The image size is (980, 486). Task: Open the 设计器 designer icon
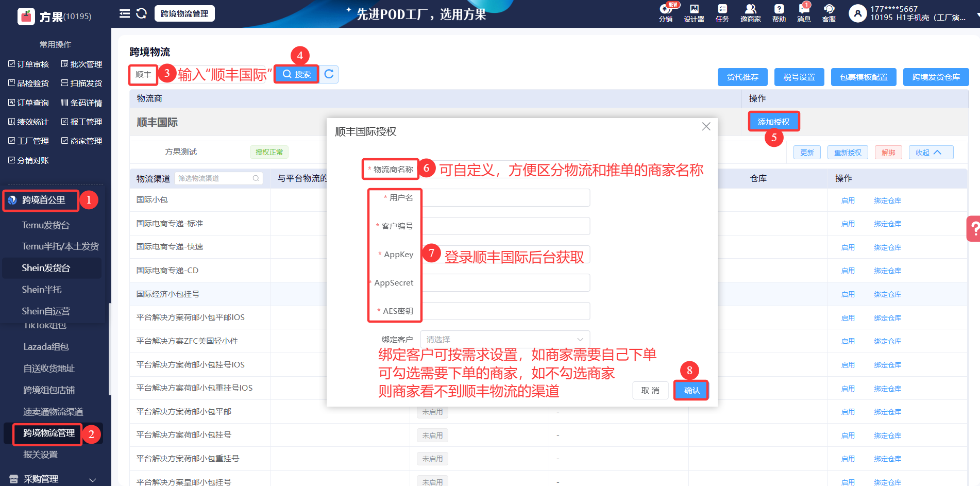pos(694,13)
